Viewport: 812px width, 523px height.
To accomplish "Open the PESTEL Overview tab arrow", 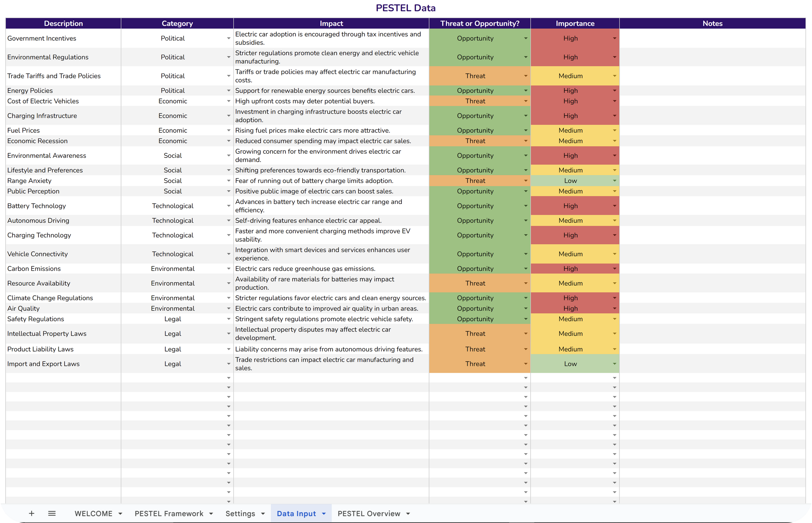I will [x=408, y=514].
